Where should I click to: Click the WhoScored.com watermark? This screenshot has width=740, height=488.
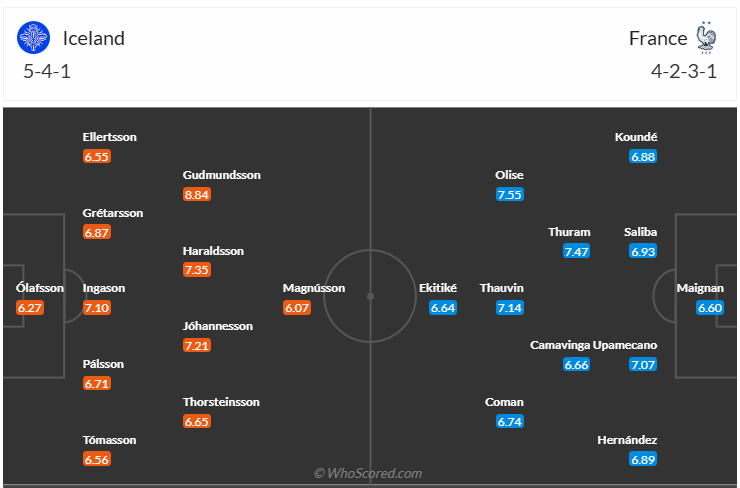pyautogui.click(x=368, y=473)
